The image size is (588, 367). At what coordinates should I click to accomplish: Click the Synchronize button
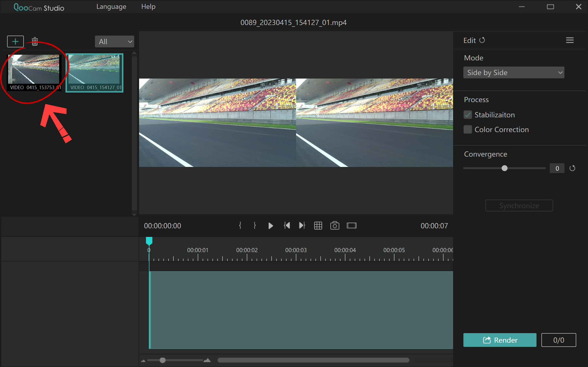(519, 205)
